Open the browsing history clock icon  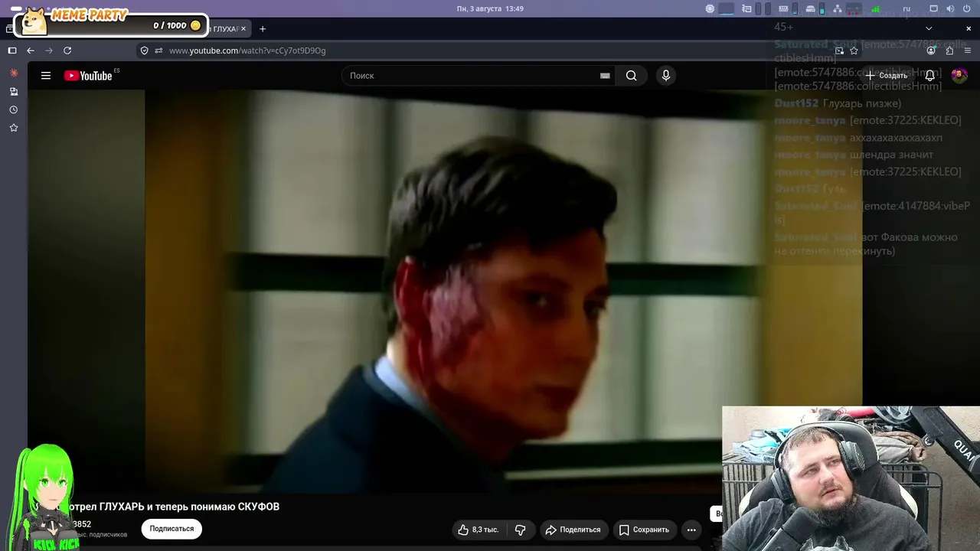click(13, 109)
